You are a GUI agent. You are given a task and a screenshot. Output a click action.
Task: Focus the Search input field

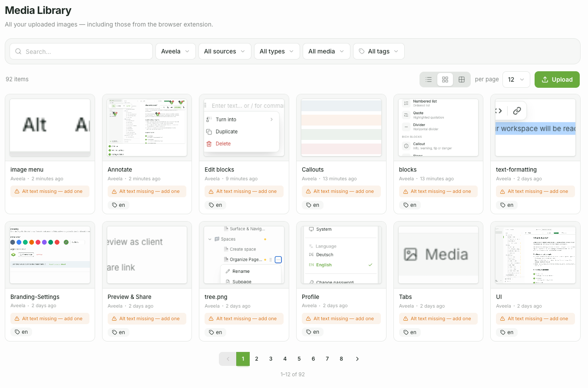coord(81,51)
